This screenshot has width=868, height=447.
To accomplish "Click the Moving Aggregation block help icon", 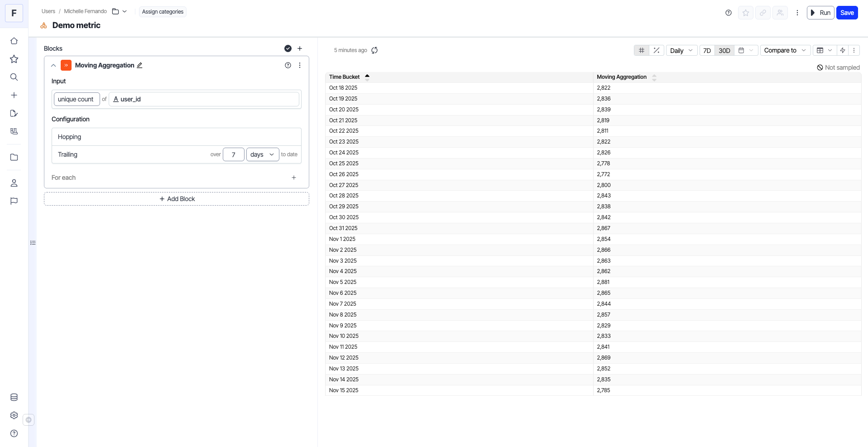I will click(288, 65).
